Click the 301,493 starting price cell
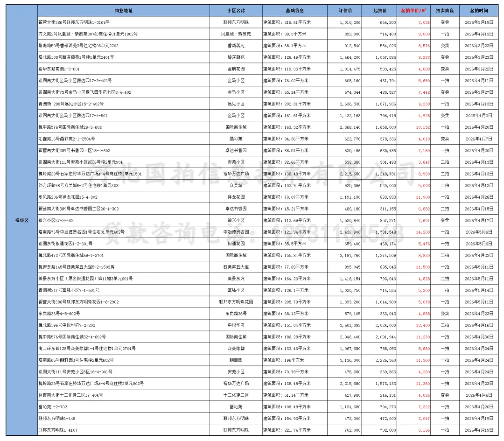Image resolution: width=504 pixels, height=441 pixels. (x=379, y=162)
